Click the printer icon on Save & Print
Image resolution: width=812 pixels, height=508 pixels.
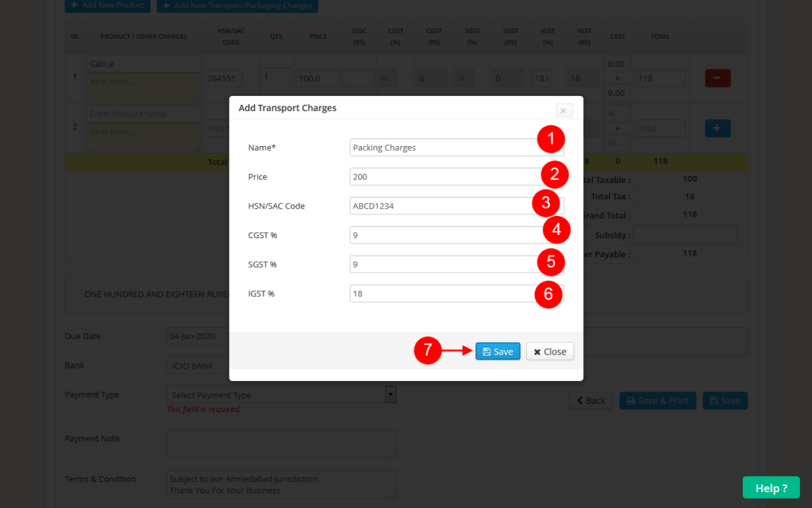pyautogui.click(x=632, y=401)
